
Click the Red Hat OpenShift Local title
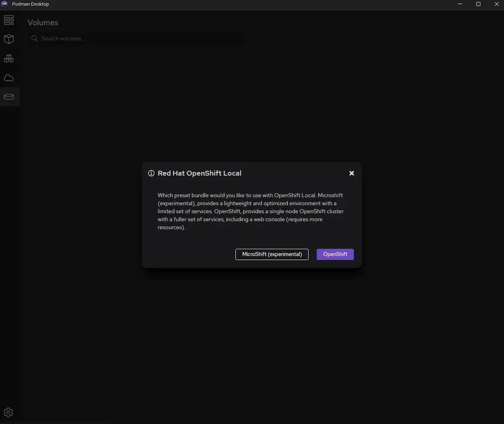pyautogui.click(x=199, y=173)
